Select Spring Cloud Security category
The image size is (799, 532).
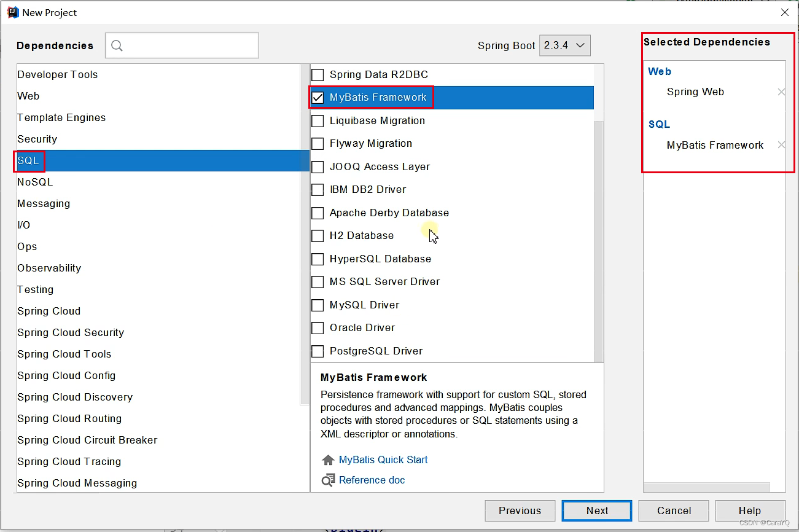[x=158, y=333]
